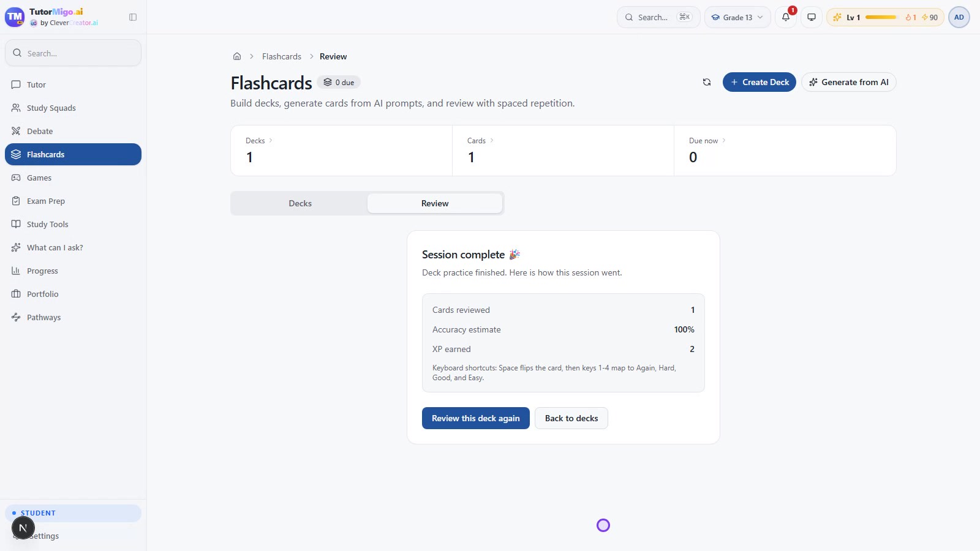Collapse the sidebar panel icon
Screen dimensions: 980x551
(133, 17)
